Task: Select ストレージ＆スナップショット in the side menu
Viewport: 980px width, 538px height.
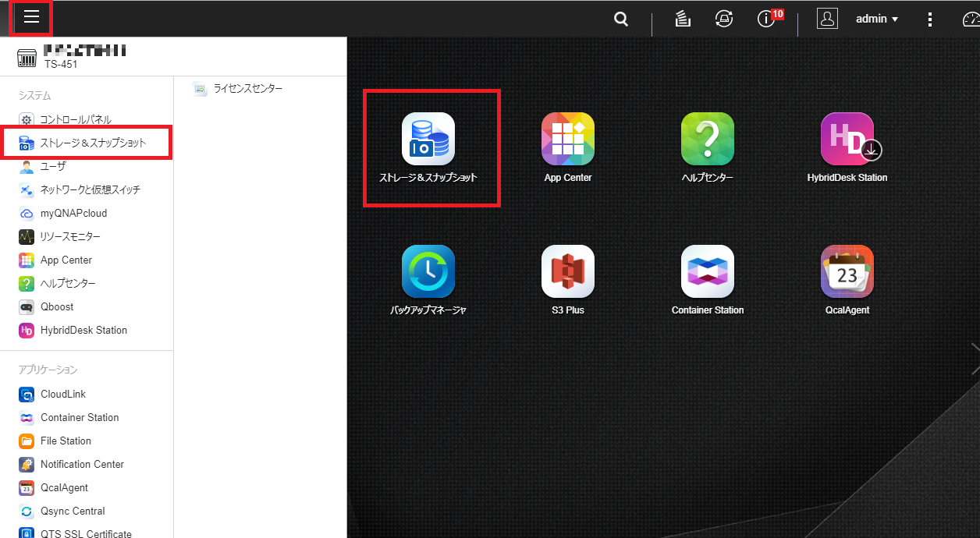Action: tap(83, 143)
